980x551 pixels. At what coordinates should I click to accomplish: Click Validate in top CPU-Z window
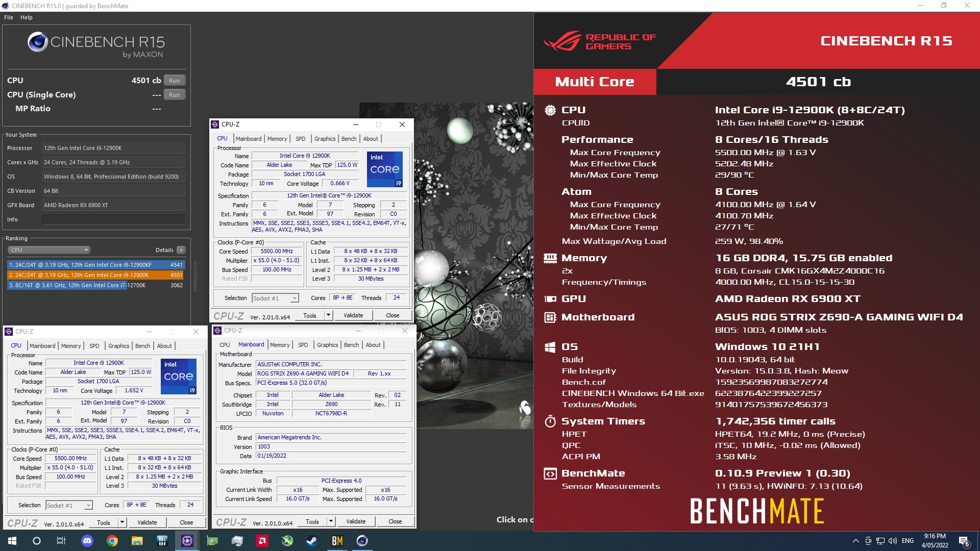pos(353,315)
